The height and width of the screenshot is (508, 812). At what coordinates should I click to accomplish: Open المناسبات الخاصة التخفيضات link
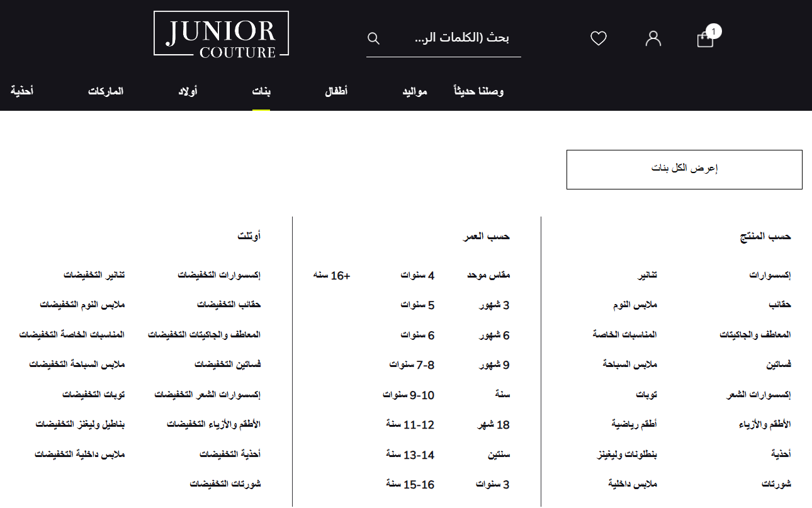[72, 335]
